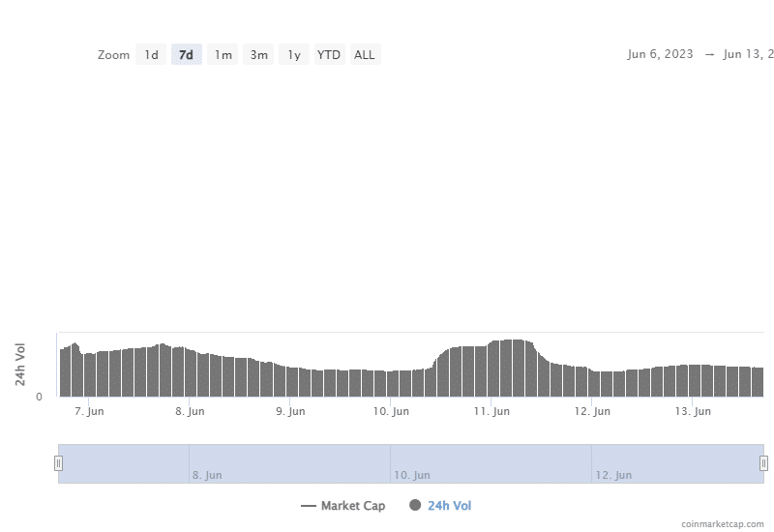Viewport: 774px width, 532px height.
Task: Edit the Jun 6, 2023 start date
Action: point(660,54)
